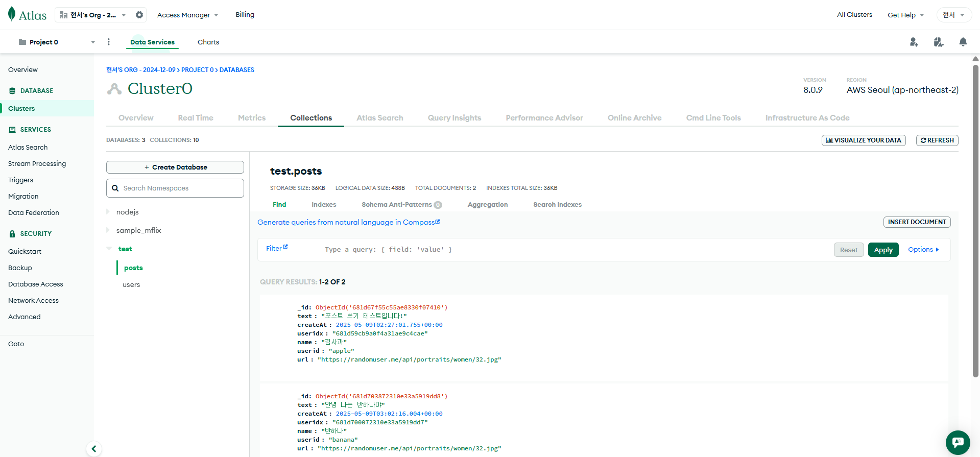Click invite user to project icon

pos(914,42)
